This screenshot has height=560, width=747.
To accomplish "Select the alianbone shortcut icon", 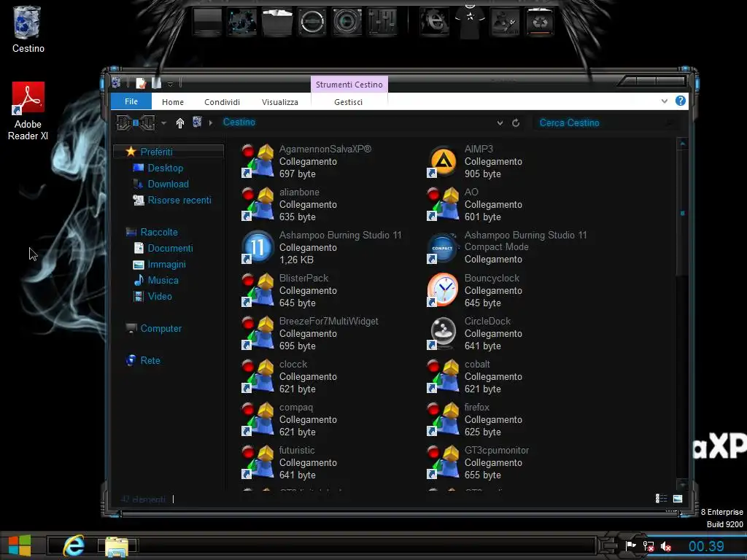I will (x=258, y=204).
